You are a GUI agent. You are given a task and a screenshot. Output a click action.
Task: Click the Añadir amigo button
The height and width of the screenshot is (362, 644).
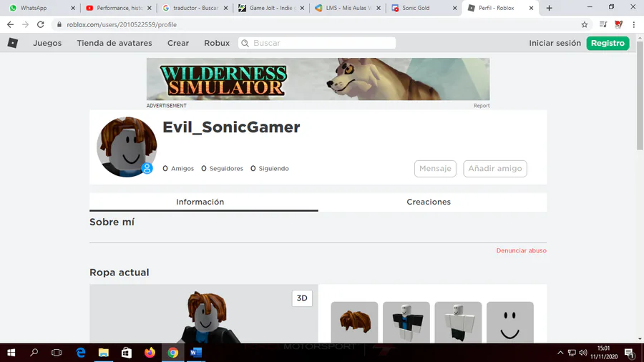click(495, 169)
